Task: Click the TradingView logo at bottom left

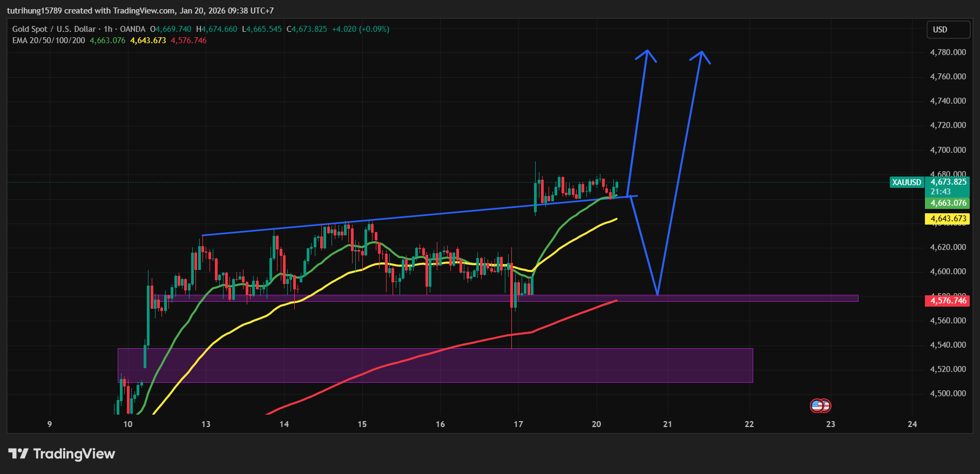Action: (62, 453)
